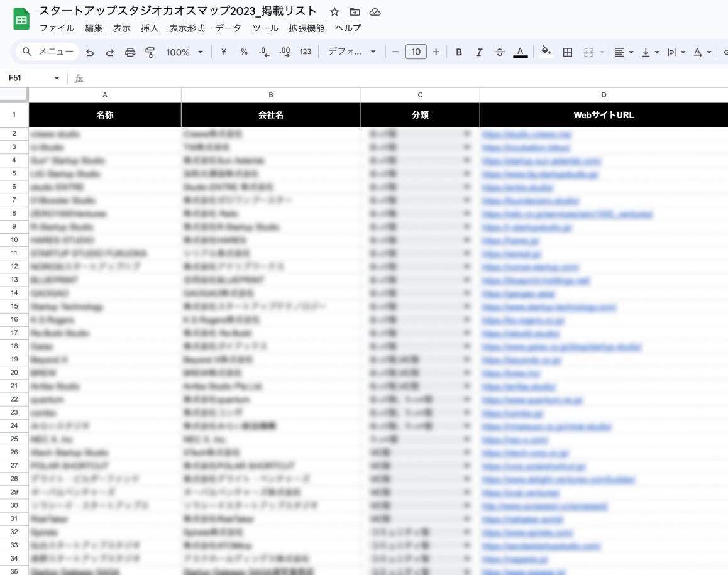728x575 pixels.
Task: Click the font size field showing 10
Action: click(x=416, y=52)
